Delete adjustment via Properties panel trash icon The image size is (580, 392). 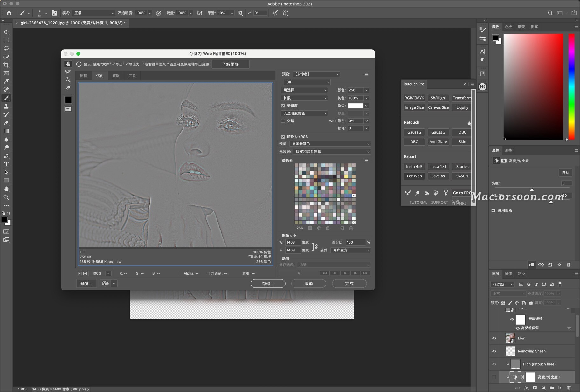coord(569,265)
